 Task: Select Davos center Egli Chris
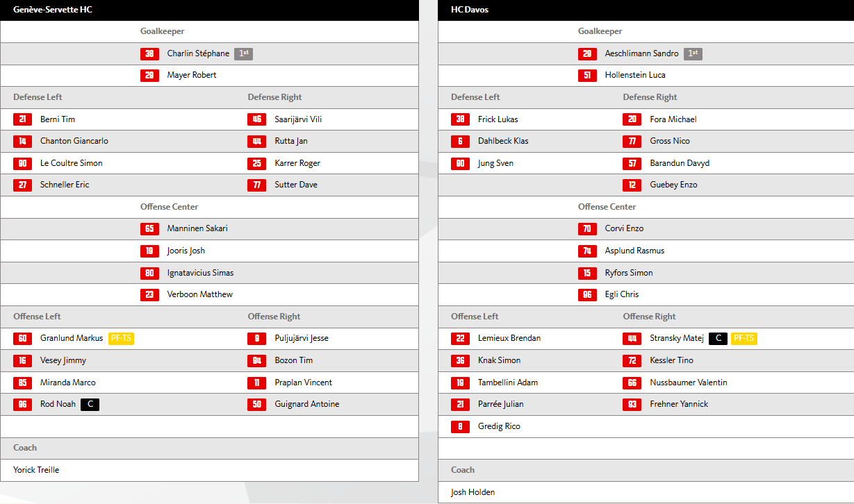click(622, 294)
